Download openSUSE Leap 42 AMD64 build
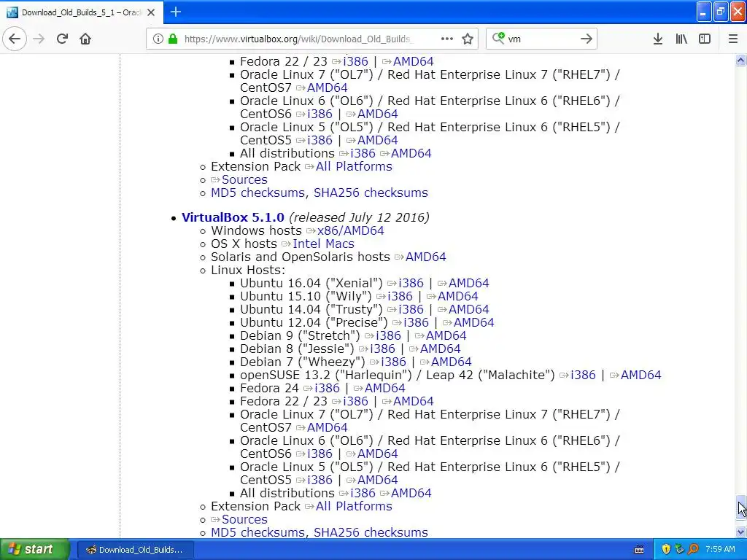This screenshot has height=560, width=747. 640,376
